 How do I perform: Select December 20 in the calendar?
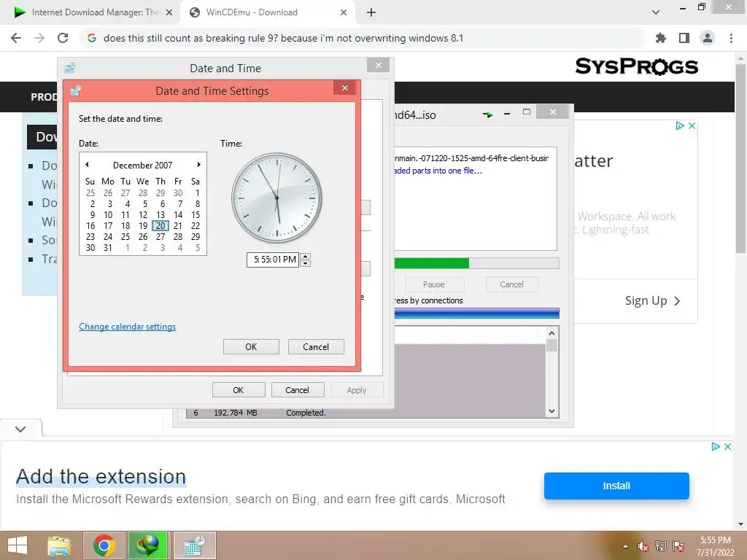[x=160, y=226]
